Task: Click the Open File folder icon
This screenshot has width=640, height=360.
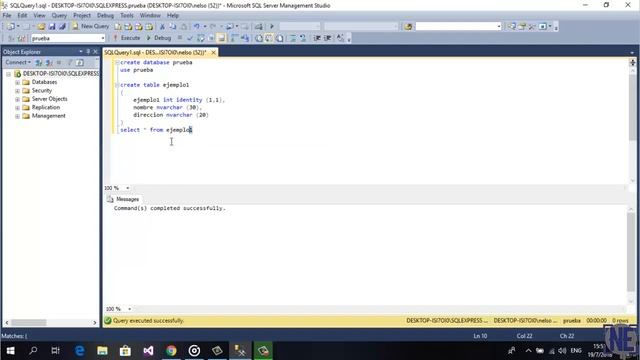Action: tap(41, 27)
